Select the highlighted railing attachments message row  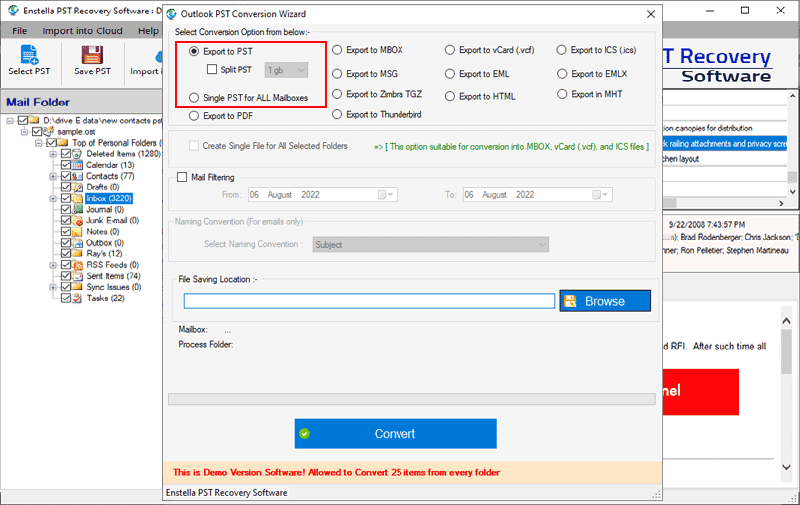point(724,143)
